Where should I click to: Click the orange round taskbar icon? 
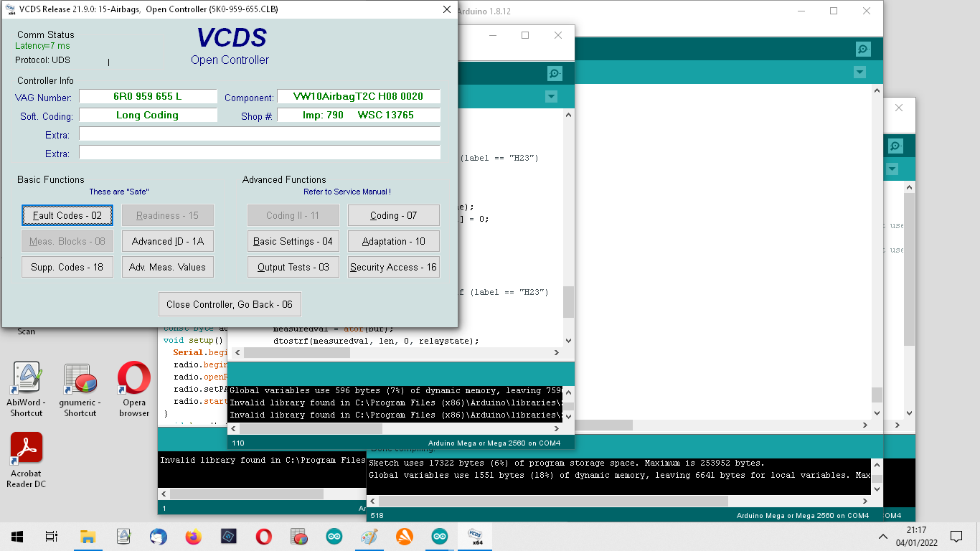(404, 536)
